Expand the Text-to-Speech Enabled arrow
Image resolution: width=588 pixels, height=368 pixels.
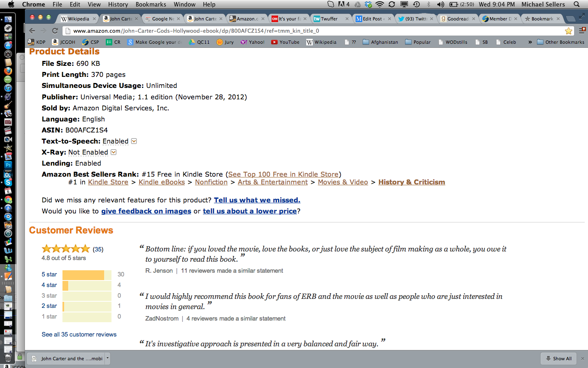[134, 141]
